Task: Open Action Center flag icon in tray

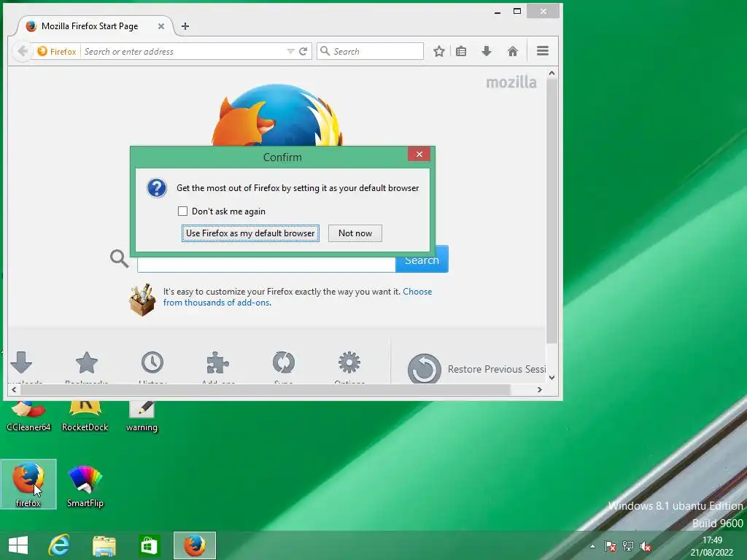Action: point(611,546)
